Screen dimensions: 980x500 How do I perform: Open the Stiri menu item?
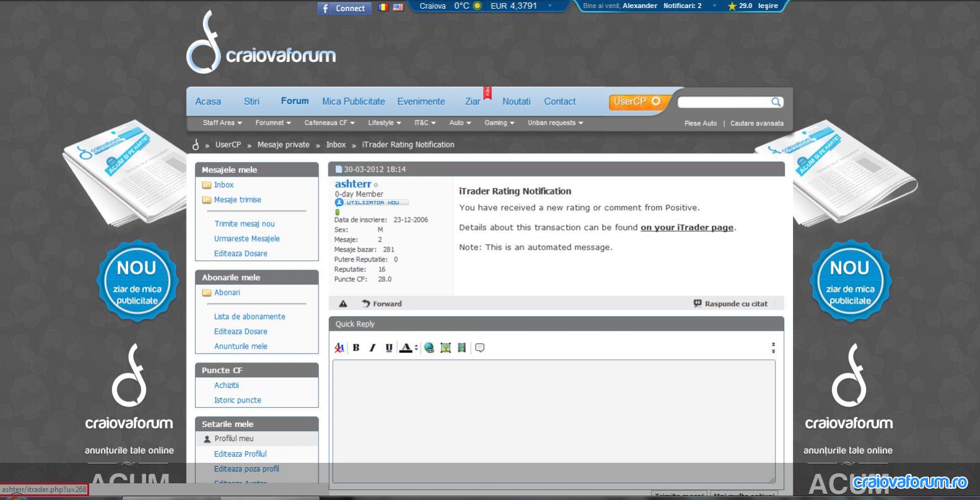click(x=252, y=102)
